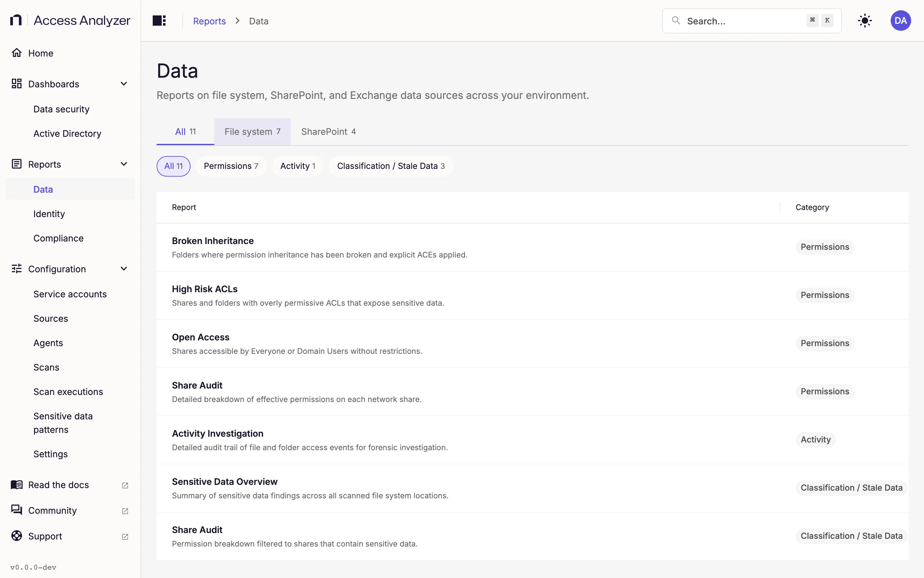
Task: Open the High Risk ACLs report
Action: (532, 295)
